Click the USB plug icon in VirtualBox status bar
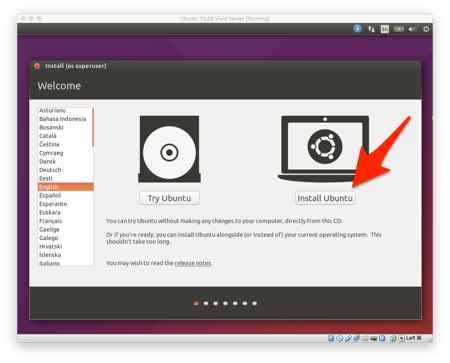450x363 pixels. pyautogui.click(x=348, y=338)
